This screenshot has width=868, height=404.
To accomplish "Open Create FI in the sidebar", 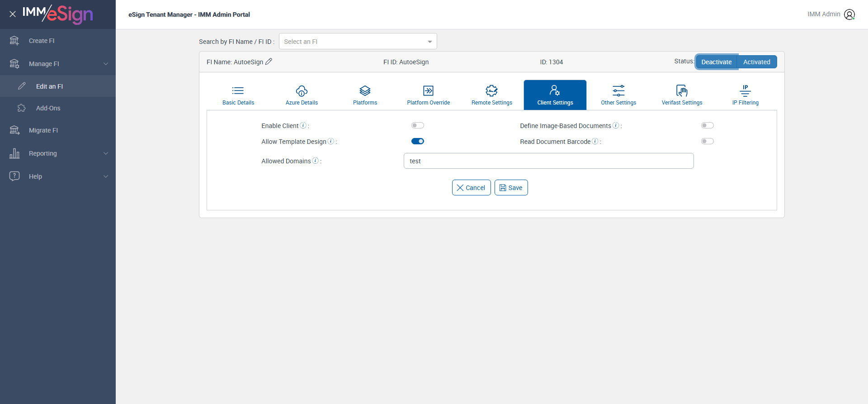I will coord(58,41).
